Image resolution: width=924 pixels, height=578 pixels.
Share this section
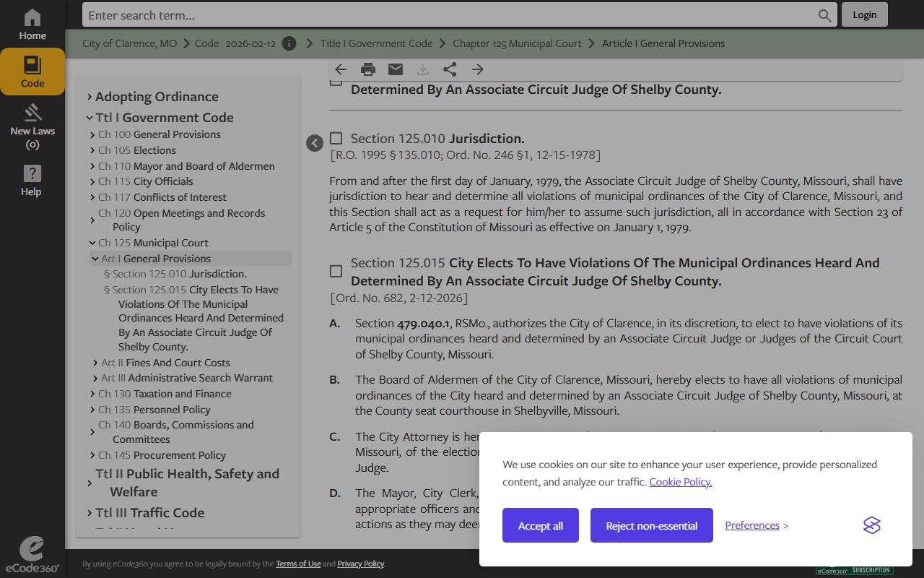450,69
